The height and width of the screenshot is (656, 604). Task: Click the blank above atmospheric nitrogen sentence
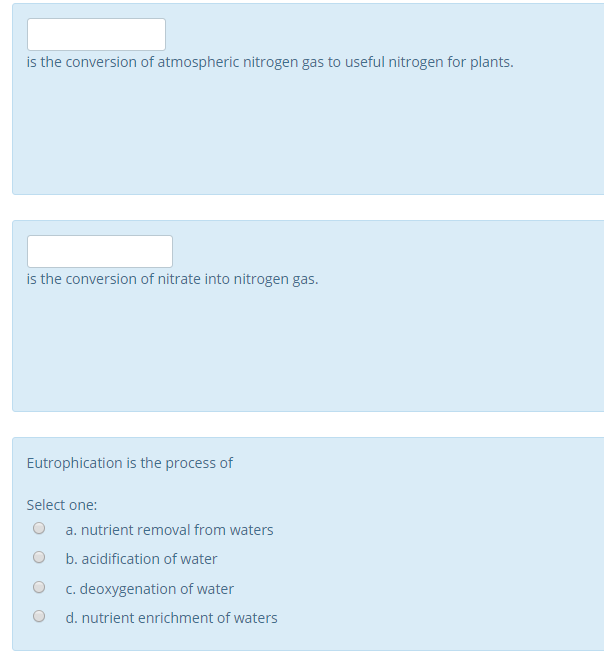point(96,34)
